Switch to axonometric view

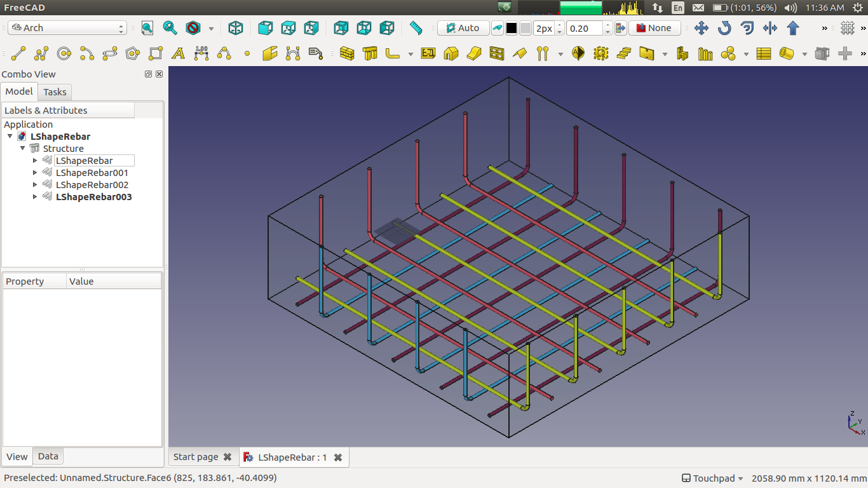[x=236, y=28]
